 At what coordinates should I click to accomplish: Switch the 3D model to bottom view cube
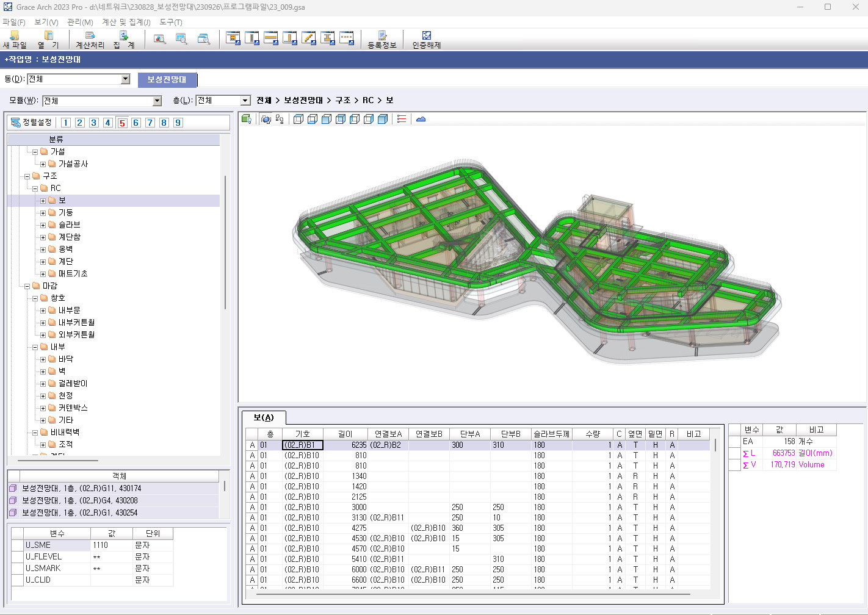point(313,119)
